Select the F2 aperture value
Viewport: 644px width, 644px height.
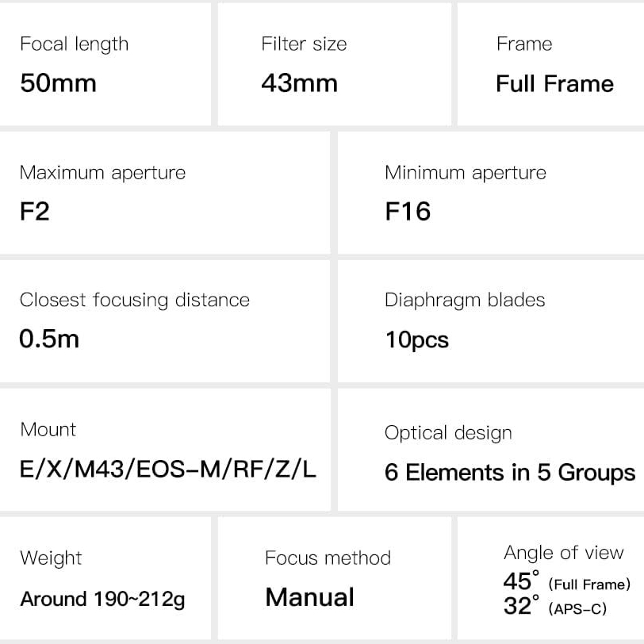[x=35, y=211]
